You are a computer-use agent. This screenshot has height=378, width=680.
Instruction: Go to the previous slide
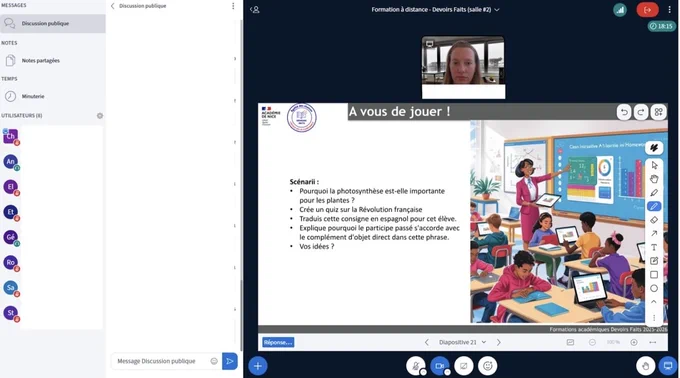point(427,342)
